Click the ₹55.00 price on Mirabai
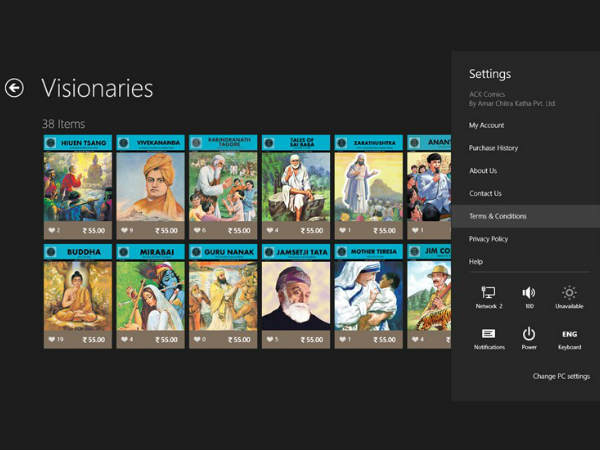This screenshot has height=450, width=600. pos(166,339)
